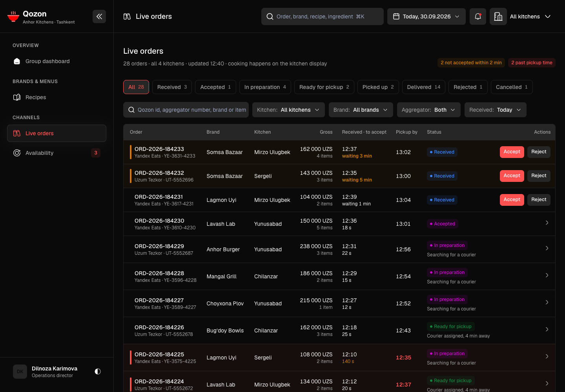
Task: Expand the All kitchens switcher
Action: click(x=530, y=16)
